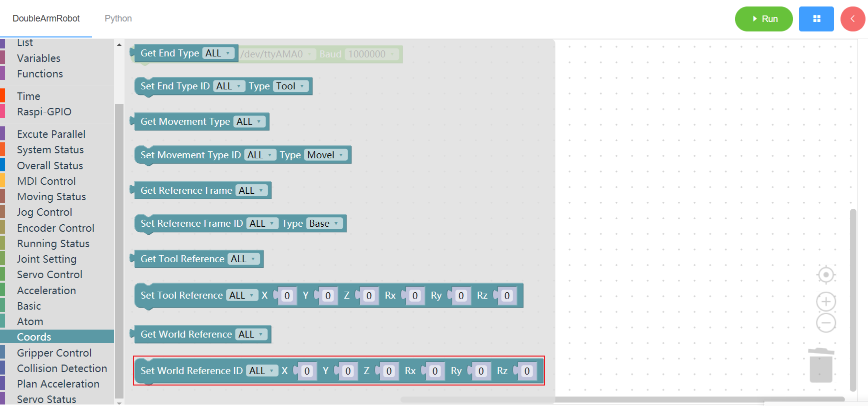This screenshot has width=868, height=406.
Task: Select the MDI Control category
Action: click(x=57, y=181)
